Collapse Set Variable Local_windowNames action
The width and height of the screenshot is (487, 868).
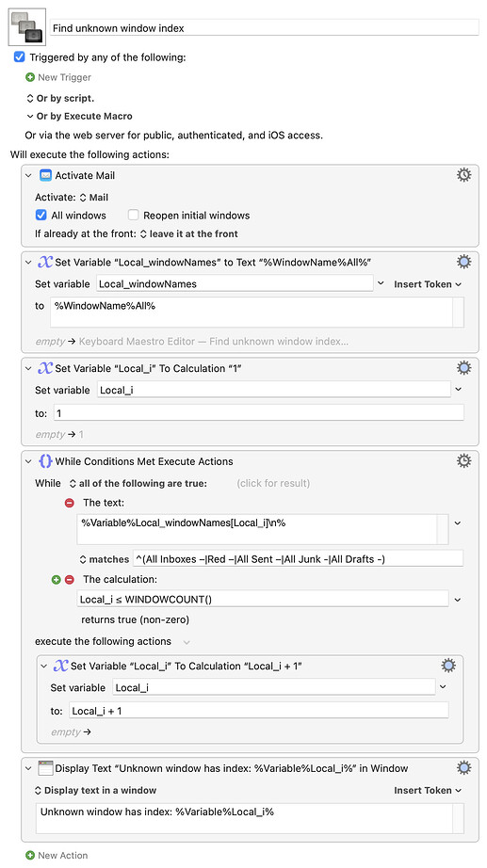(x=29, y=263)
